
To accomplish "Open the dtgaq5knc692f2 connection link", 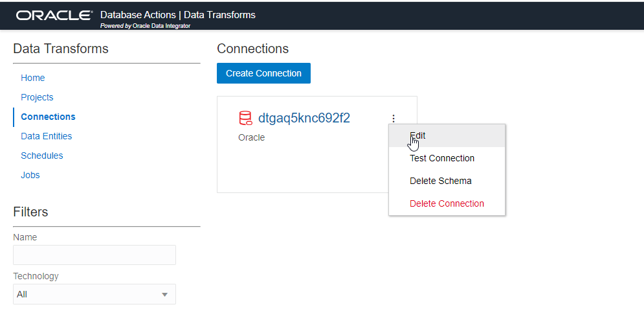I will coord(304,118).
